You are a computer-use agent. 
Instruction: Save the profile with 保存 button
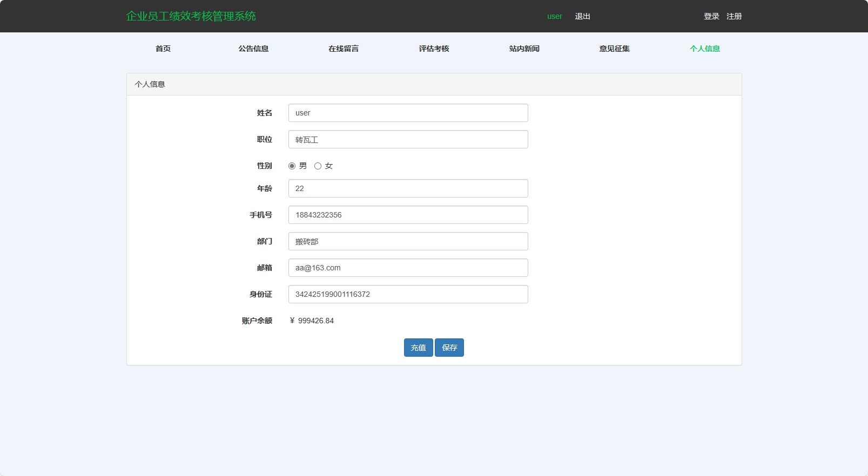coord(449,348)
